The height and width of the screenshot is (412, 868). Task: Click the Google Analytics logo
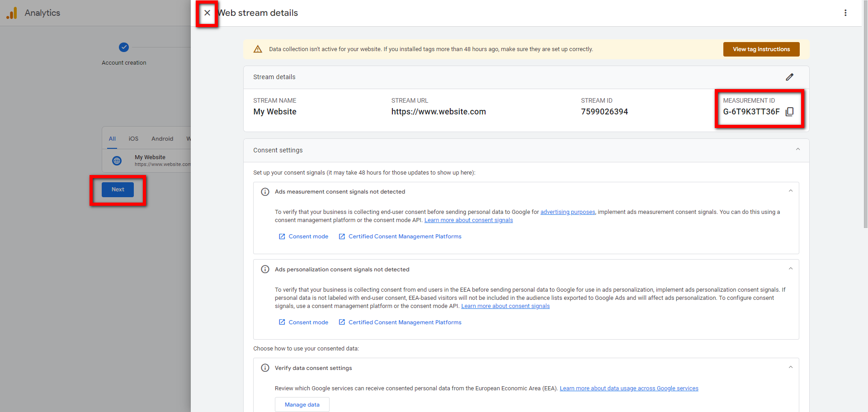(x=11, y=13)
